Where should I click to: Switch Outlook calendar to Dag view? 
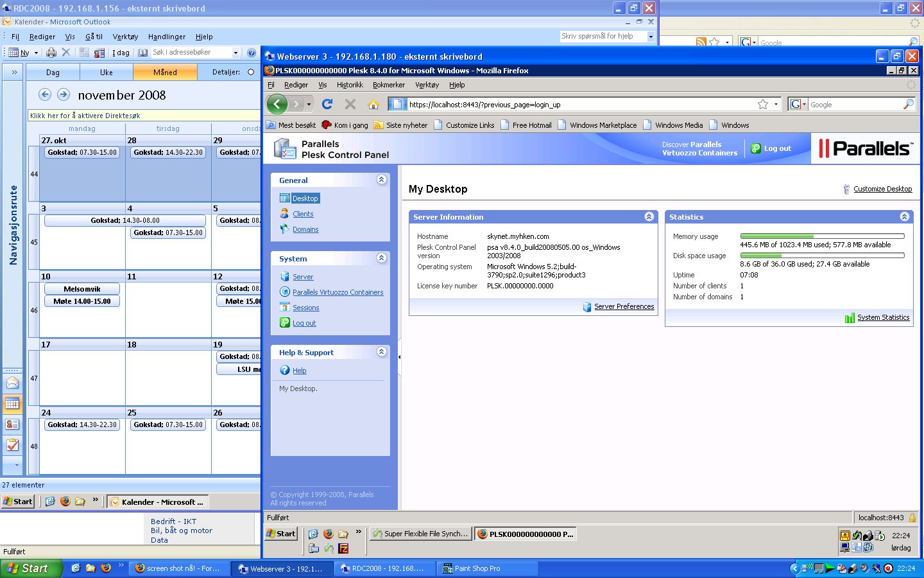pyautogui.click(x=53, y=73)
